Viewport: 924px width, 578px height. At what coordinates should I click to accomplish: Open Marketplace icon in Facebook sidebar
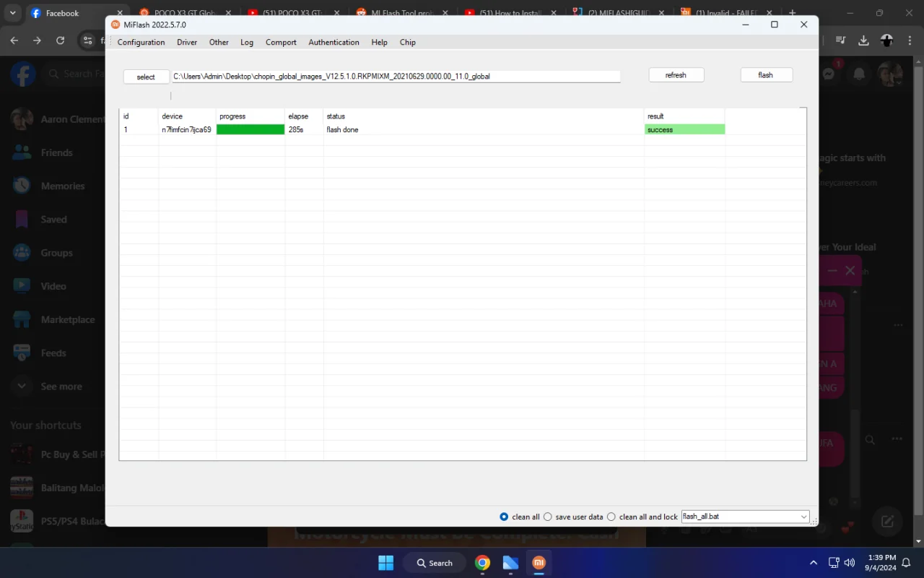point(22,319)
